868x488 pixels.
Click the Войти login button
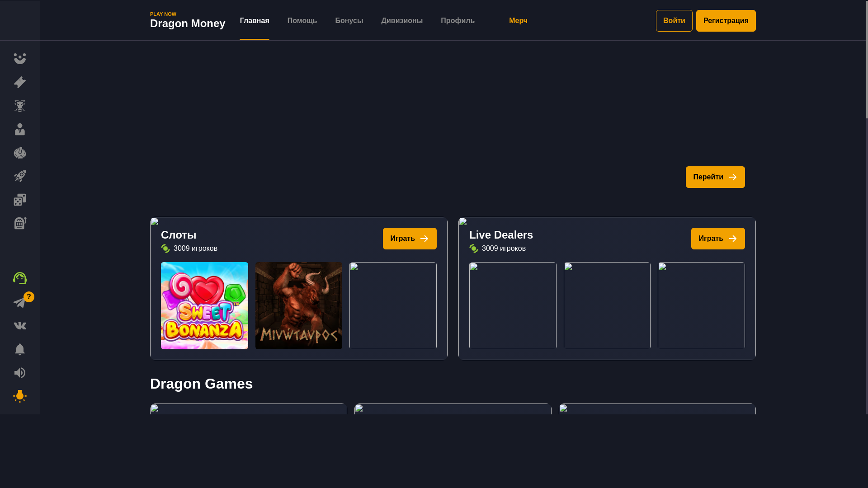tap(674, 21)
